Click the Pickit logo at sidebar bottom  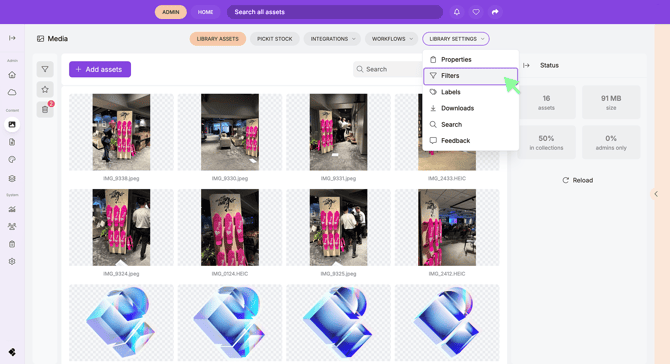pos(12,352)
